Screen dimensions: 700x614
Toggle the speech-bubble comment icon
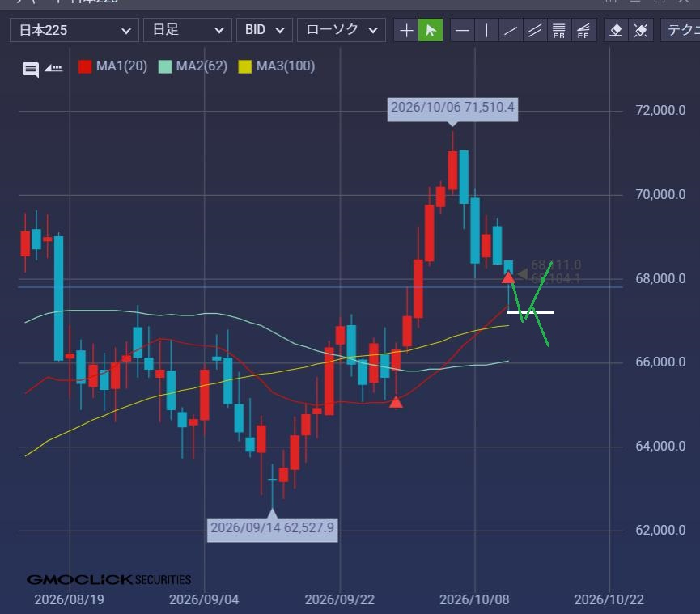31,70
